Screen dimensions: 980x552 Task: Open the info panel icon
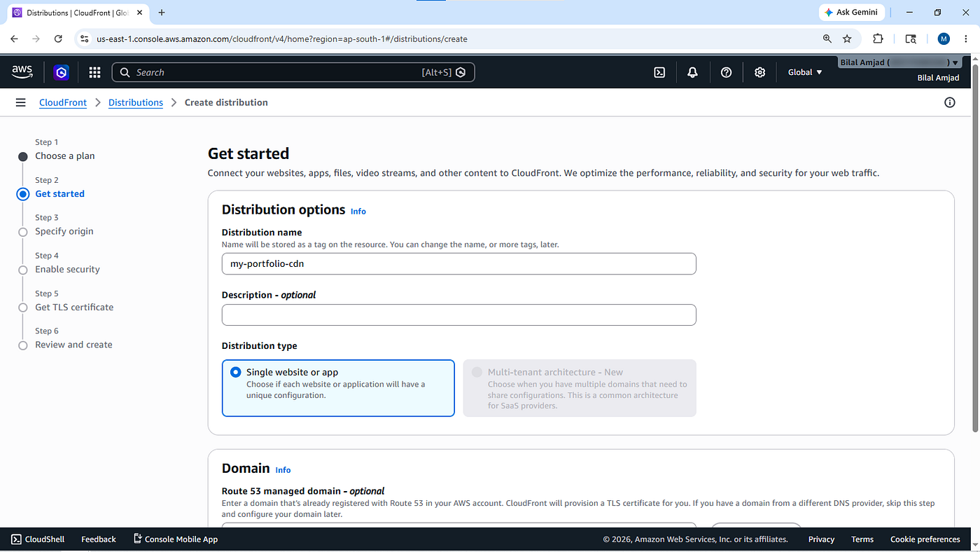pyautogui.click(x=950, y=102)
